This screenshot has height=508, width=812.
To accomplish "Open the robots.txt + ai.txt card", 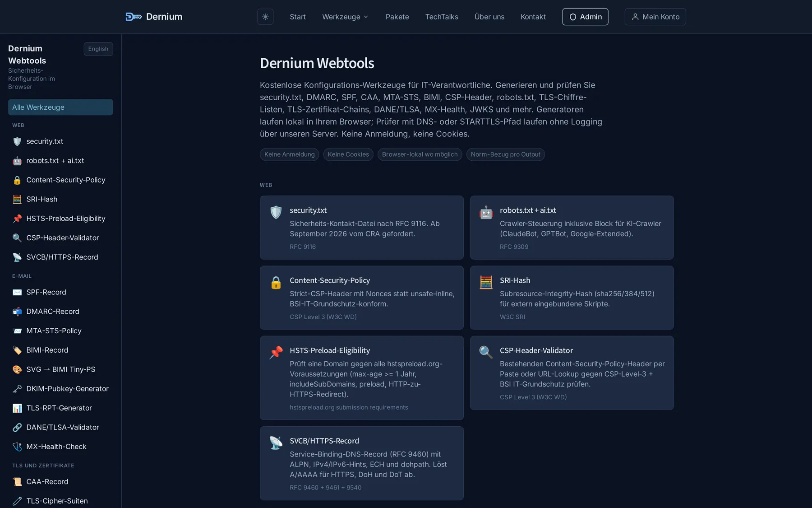I will (x=572, y=228).
